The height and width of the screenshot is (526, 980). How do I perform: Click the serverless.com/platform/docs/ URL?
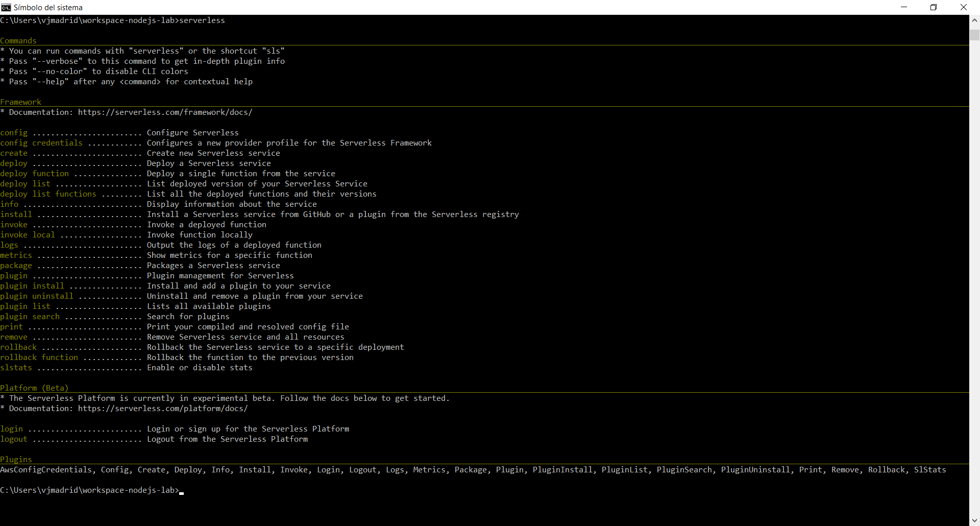[x=163, y=409]
